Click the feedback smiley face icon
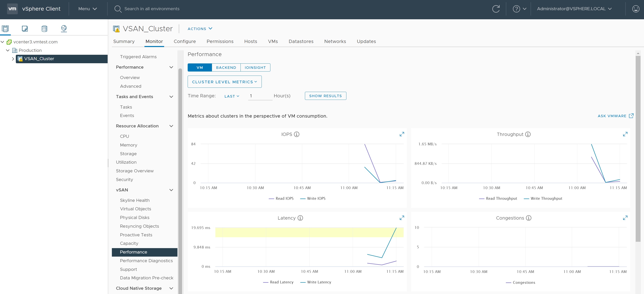 click(636, 9)
